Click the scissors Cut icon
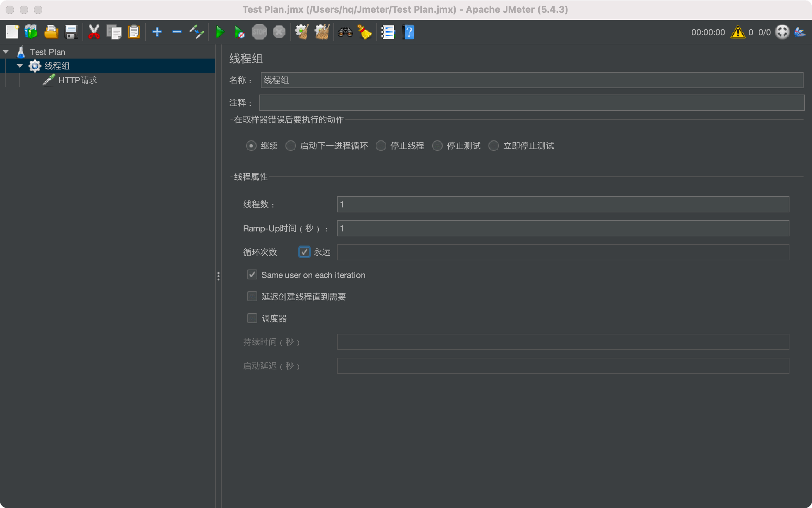 click(x=94, y=32)
